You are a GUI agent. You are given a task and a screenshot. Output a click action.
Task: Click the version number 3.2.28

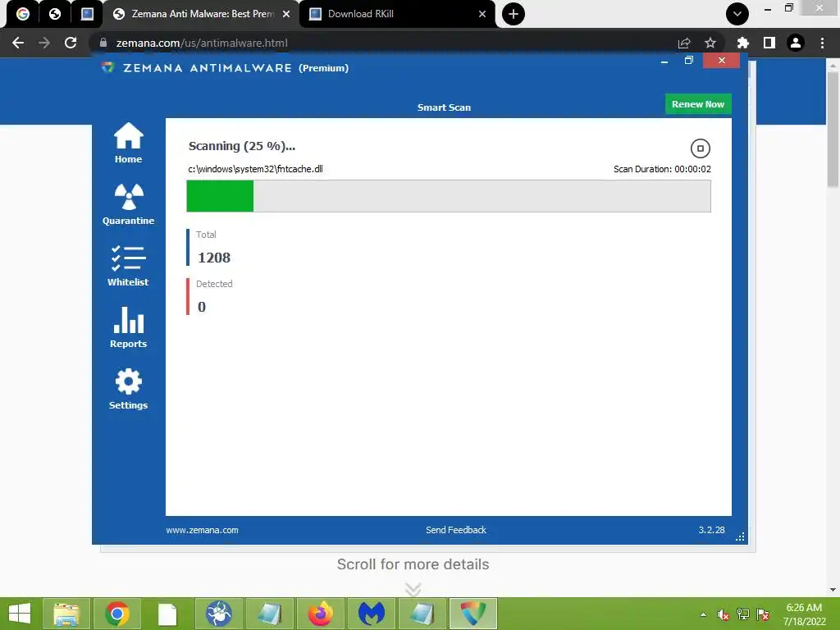coord(711,530)
